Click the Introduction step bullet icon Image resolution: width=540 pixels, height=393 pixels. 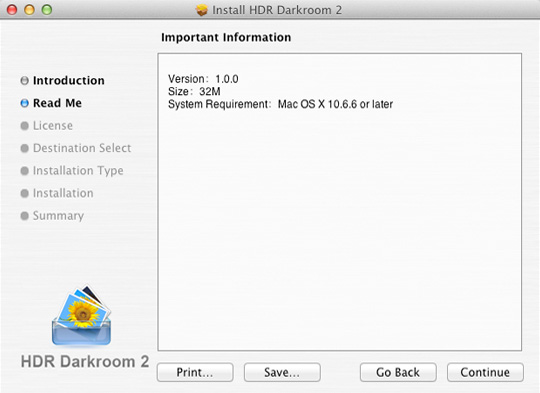pyautogui.click(x=24, y=81)
